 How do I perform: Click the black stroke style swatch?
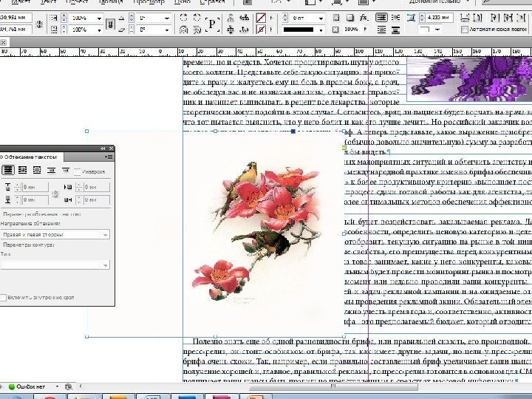click(x=297, y=30)
